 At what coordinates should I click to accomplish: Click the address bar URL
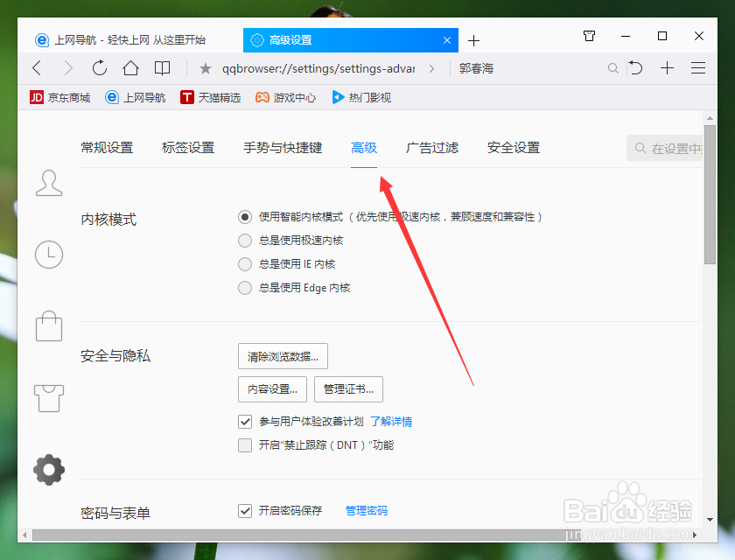tap(318, 69)
